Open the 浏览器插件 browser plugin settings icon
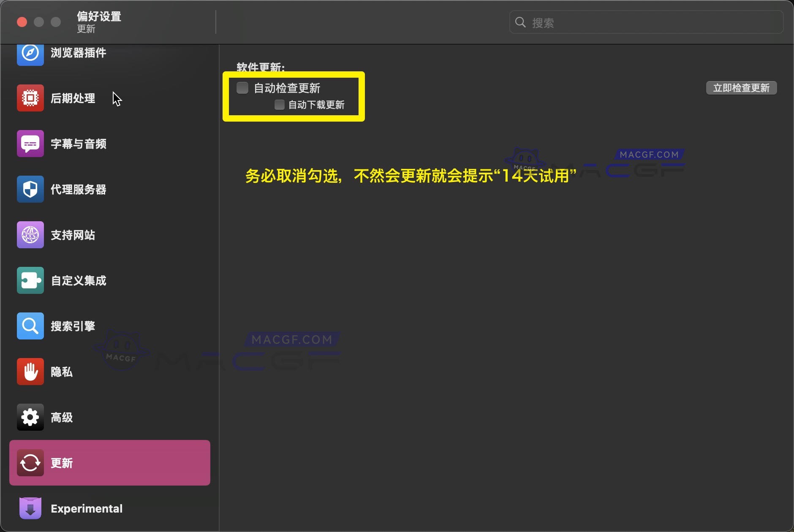794x532 pixels. (x=30, y=53)
